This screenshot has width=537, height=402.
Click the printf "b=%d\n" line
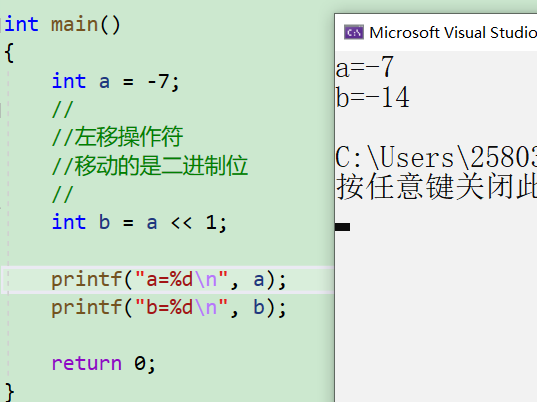pos(169,307)
